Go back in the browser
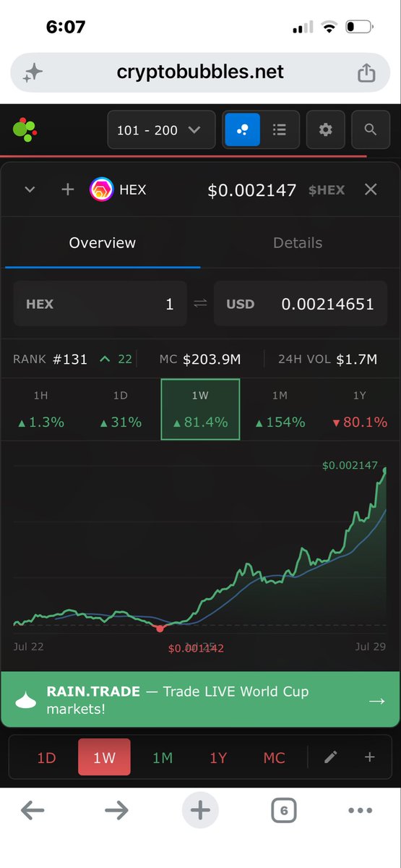 click(33, 811)
